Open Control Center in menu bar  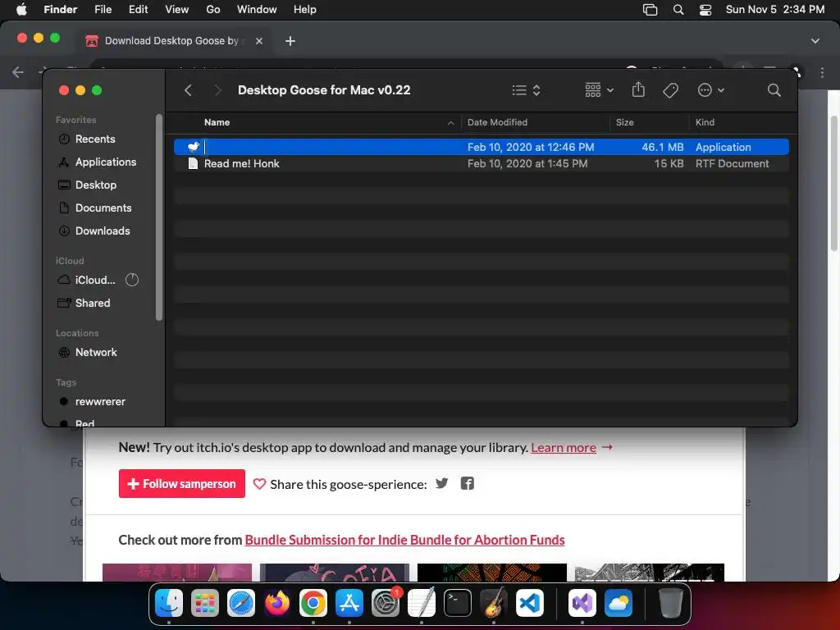(705, 9)
